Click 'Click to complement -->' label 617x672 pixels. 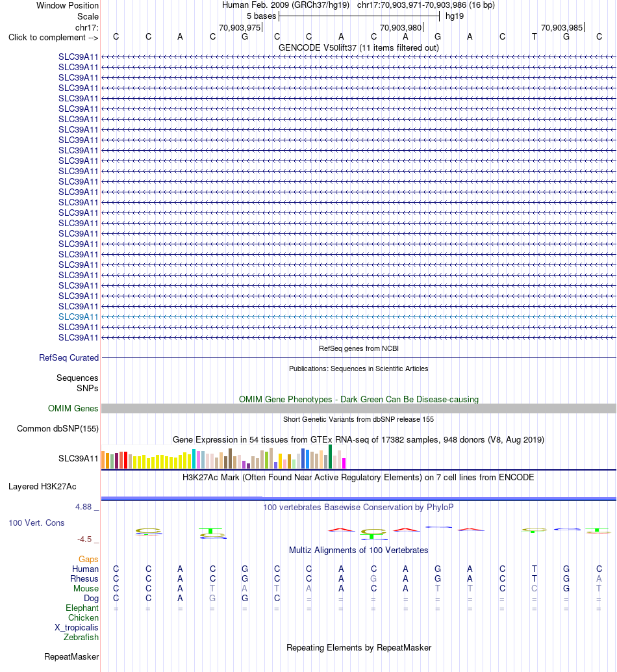point(53,38)
